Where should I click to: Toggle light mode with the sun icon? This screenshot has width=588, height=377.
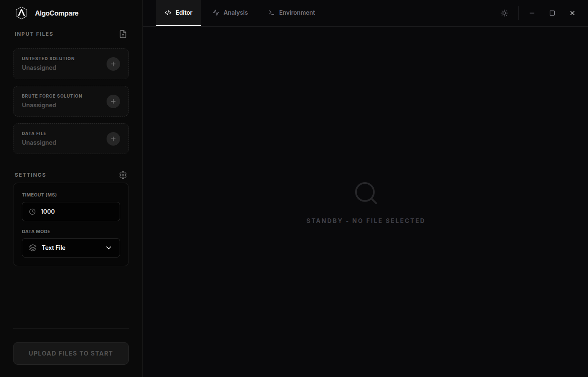[x=504, y=13]
